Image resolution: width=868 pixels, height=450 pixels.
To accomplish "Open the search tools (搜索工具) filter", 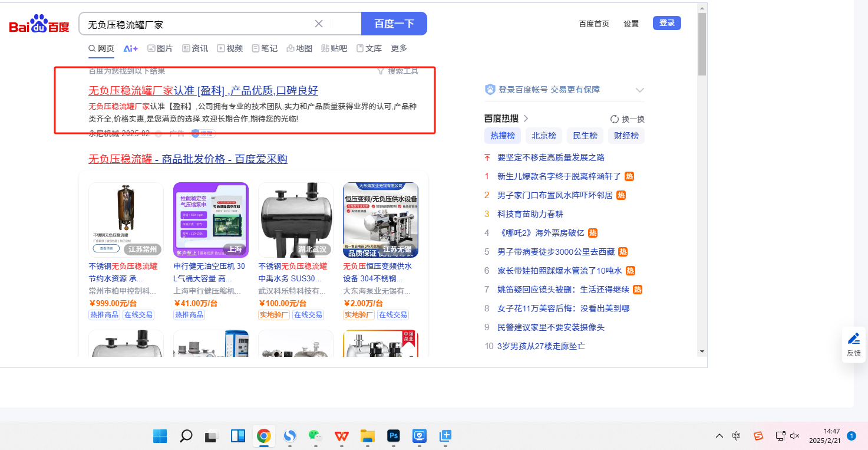I will [398, 71].
